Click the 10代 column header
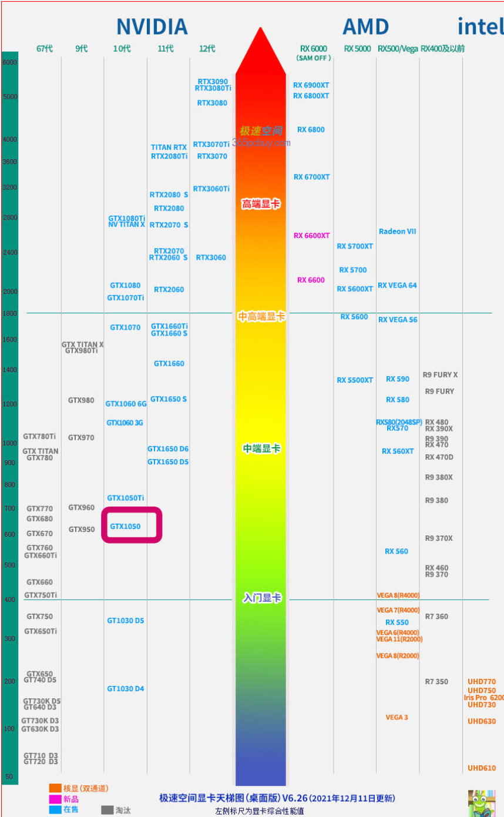This screenshot has width=504, height=817. (x=122, y=48)
